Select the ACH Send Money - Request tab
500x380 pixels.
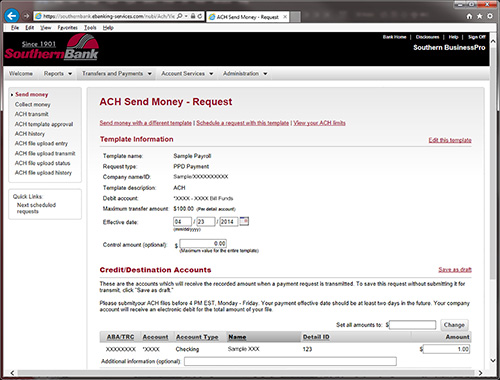pos(247,17)
